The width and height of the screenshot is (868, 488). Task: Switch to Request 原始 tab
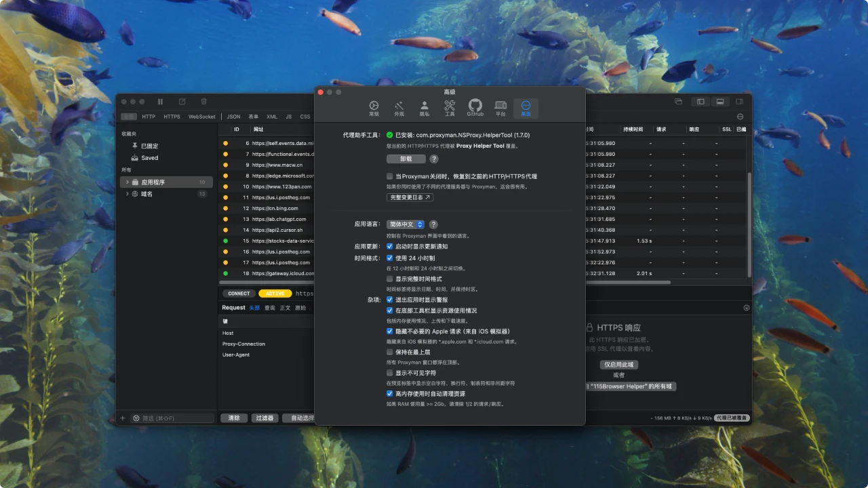pyautogui.click(x=300, y=308)
